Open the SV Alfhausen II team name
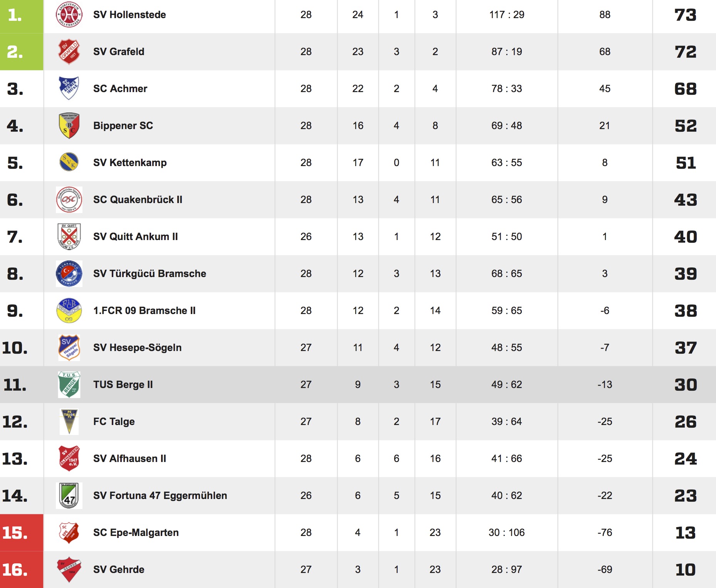 point(129,459)
